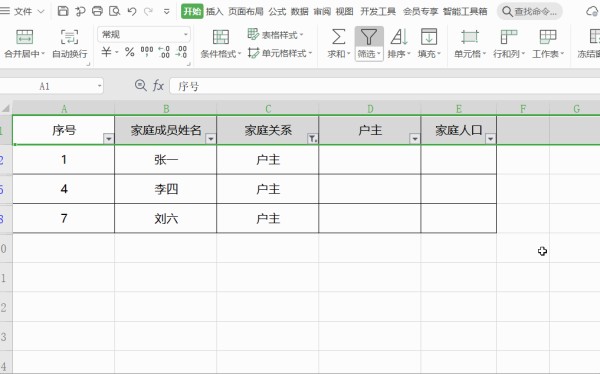This screenshot has height=374, width=600.
Task: Click the Undo arrow icon
Action: [x=132, y=11]
